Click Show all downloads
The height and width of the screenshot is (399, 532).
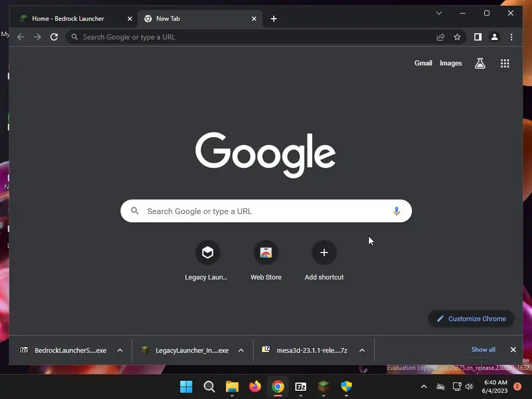(x=483, y=350)
